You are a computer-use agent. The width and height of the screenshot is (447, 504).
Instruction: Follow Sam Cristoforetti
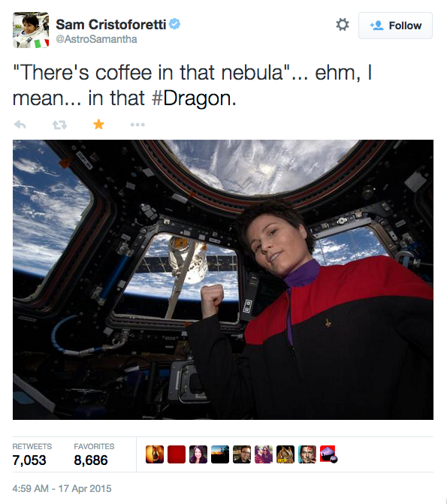(395, 26)
